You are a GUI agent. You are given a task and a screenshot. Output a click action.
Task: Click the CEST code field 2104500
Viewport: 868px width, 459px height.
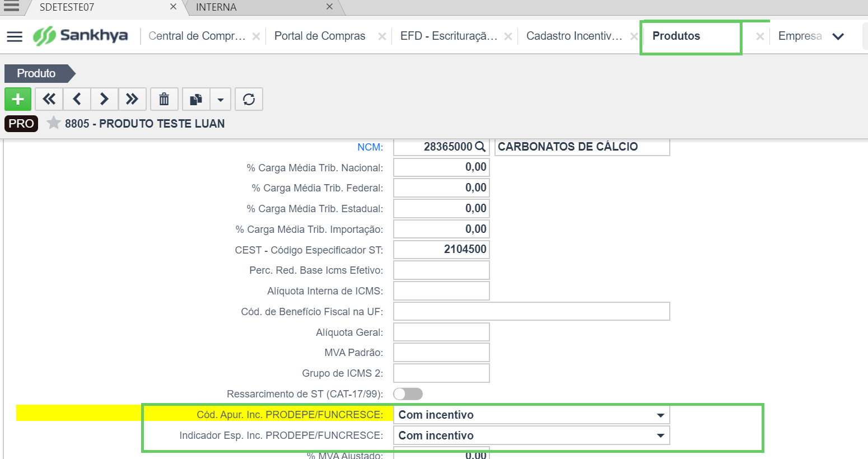tap(441, 250)
